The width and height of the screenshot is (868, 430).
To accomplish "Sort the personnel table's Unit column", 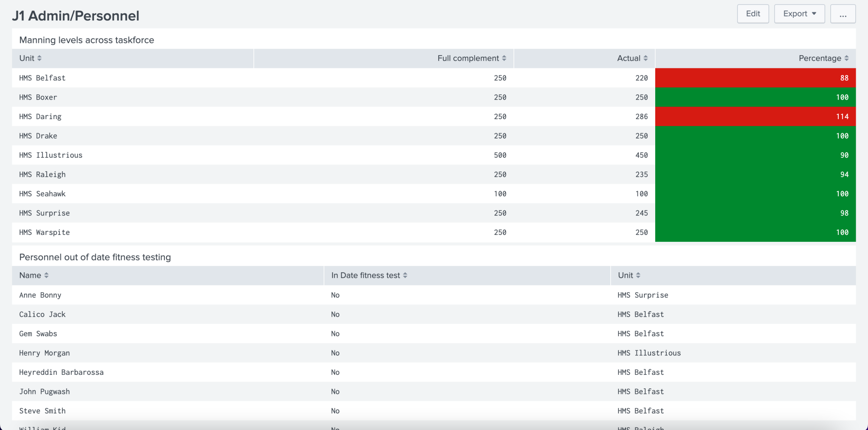I will point(638,275).
